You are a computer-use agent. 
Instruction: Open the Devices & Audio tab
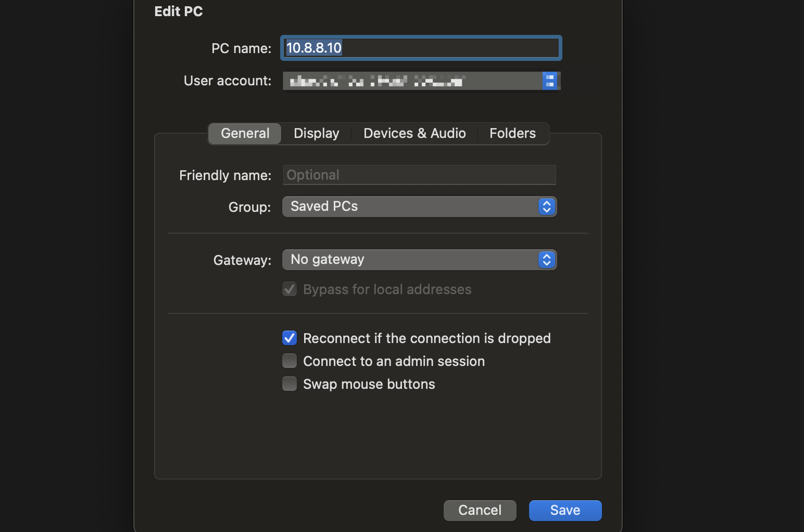tap(414, 134)
